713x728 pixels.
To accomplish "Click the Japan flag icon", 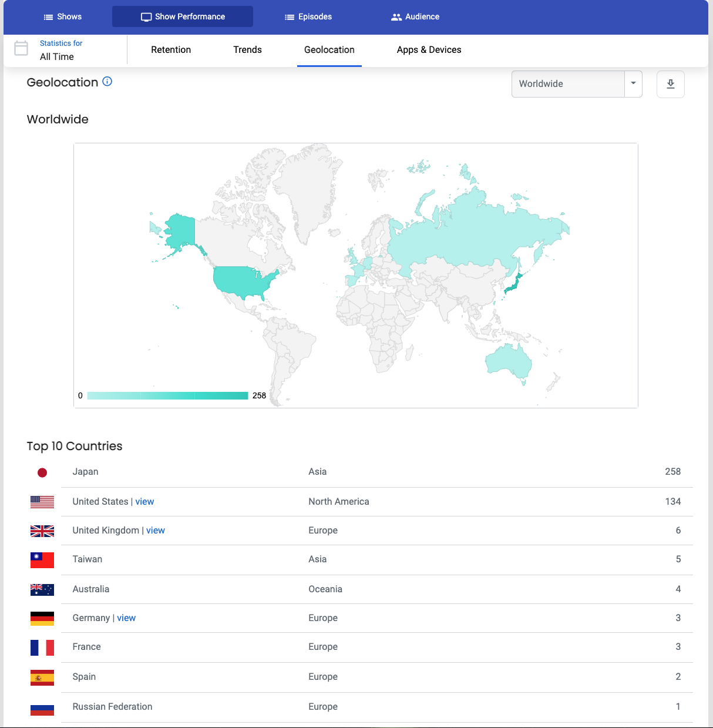I will click(42, 472).
